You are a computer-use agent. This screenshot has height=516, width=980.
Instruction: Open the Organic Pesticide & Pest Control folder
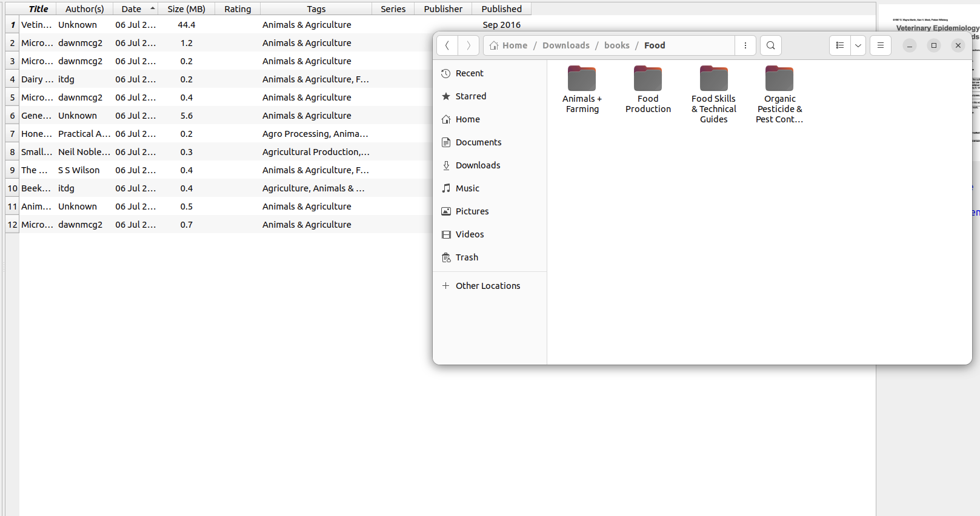pos(779,94)
